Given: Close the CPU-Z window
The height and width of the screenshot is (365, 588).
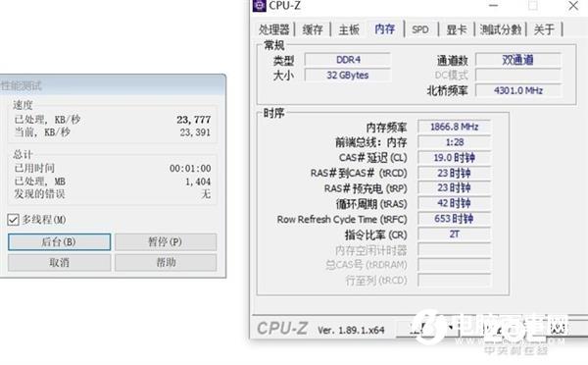Looking at the screenshot, I should coord(573,5).
